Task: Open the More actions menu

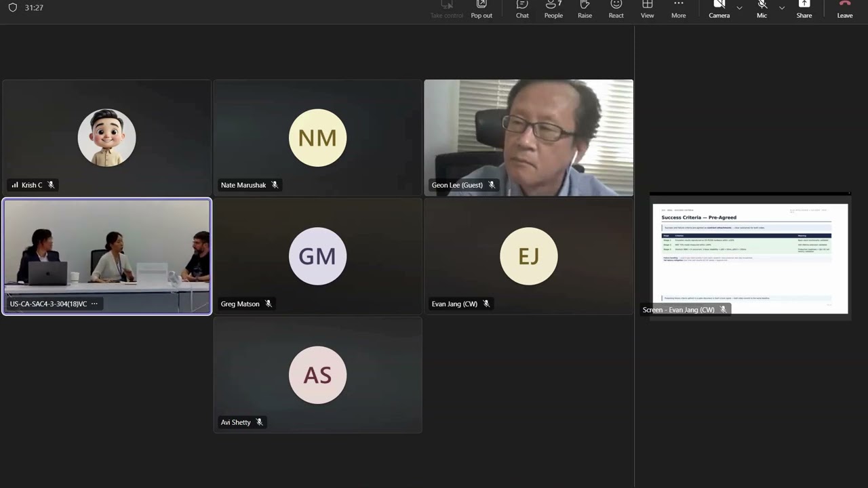Action: pyautogui.click(x=679, y=9)
